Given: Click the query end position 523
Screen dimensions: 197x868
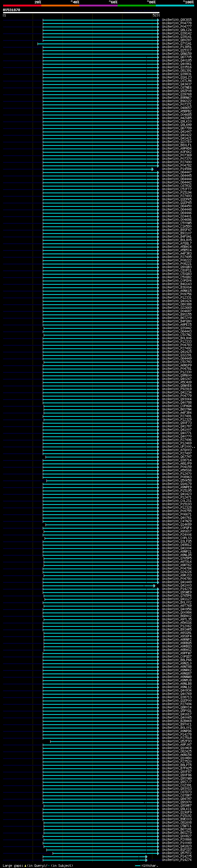Looking at the screenshot, I should point(155,15).
